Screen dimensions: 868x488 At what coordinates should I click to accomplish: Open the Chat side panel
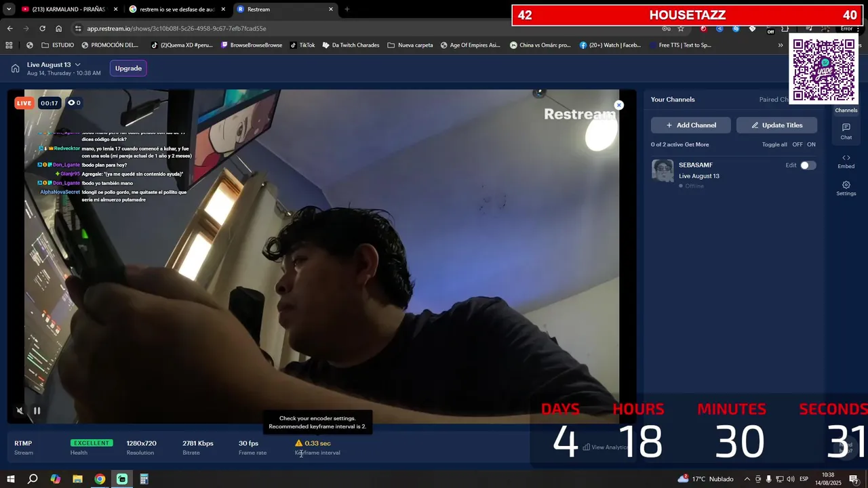(x=846, y=131)
